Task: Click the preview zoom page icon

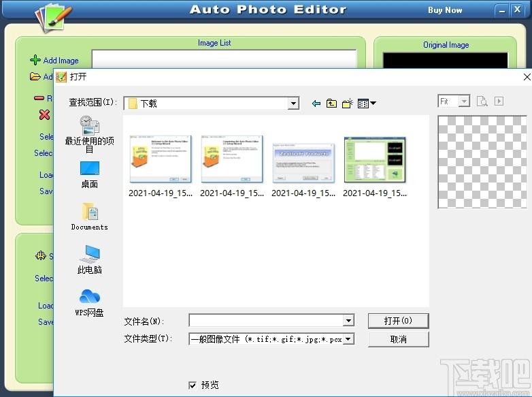Action: 482,101
